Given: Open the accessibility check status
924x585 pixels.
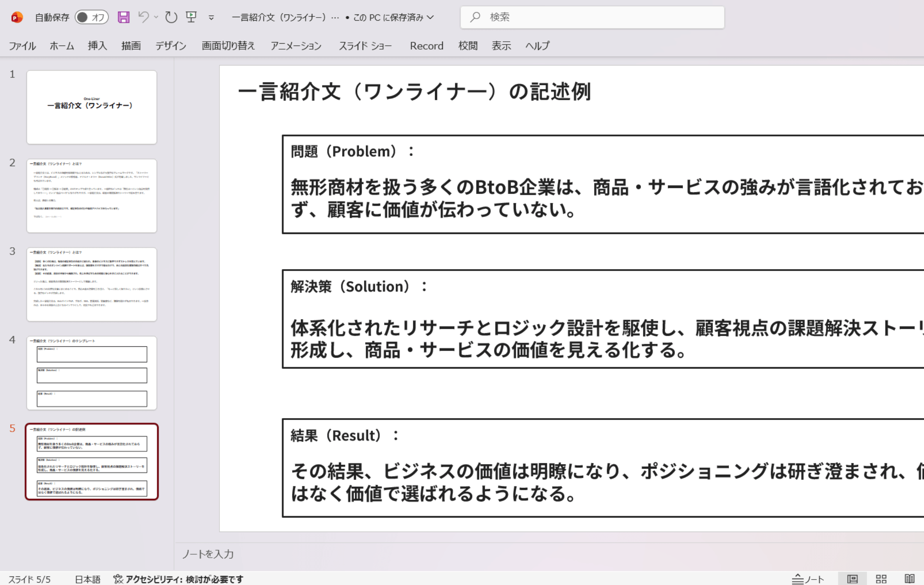Looking at the screenshot, I should (178, 579).
